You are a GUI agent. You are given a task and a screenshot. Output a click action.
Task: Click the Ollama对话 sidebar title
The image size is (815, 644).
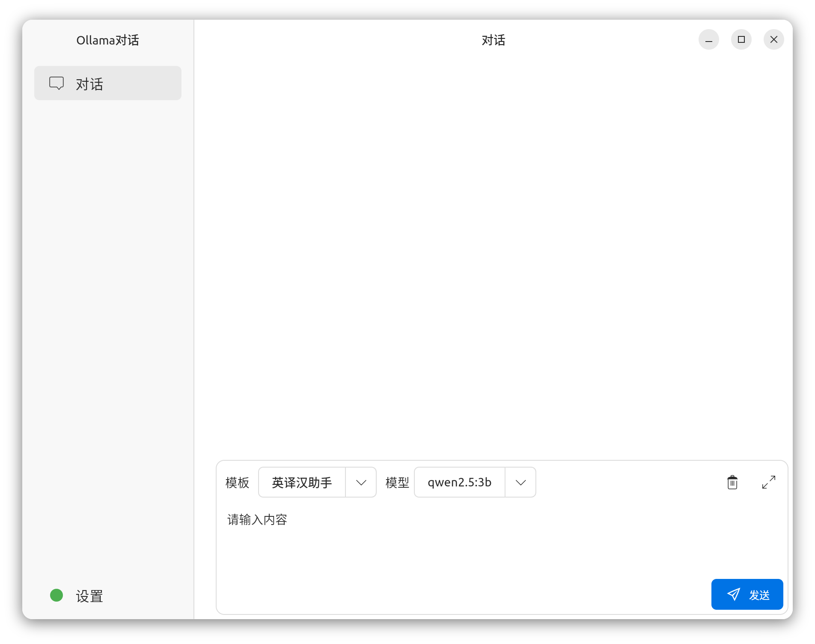tap(108, 40)
